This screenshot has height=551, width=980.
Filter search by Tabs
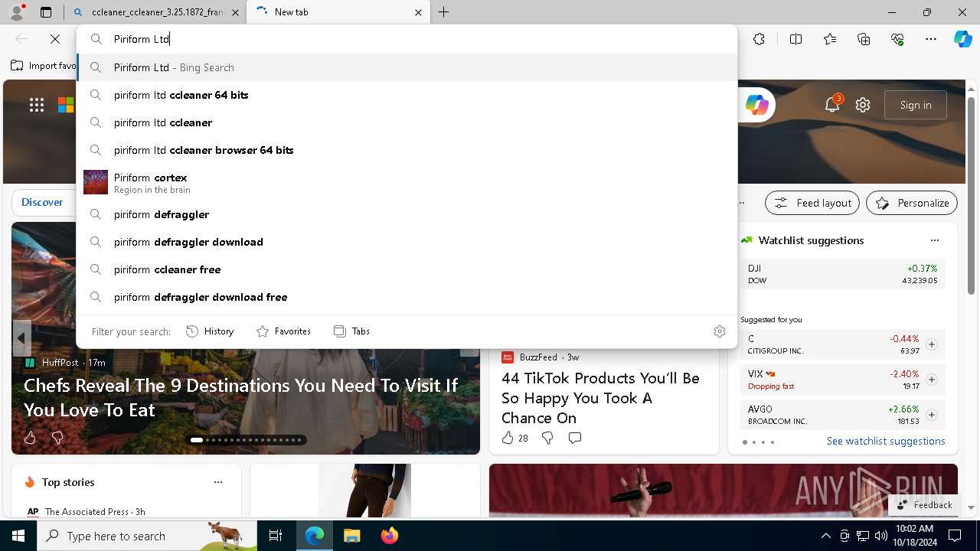(351, 331)
